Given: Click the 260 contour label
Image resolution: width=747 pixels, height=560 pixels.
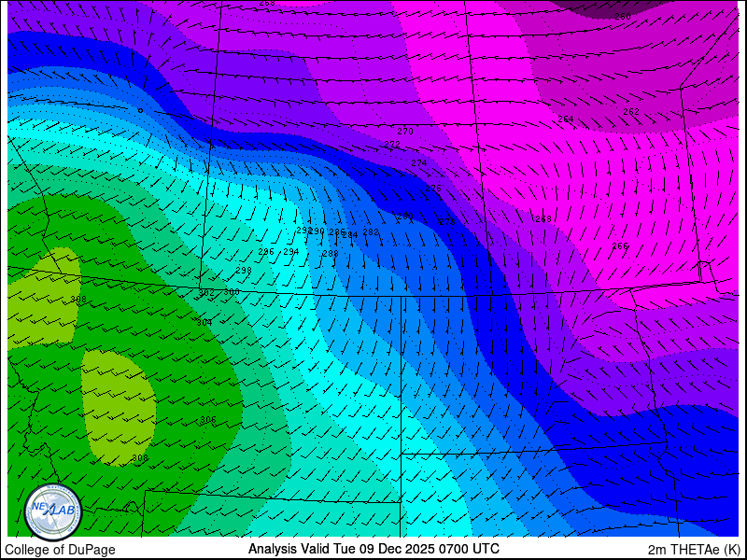Looking at the screenshot, I should 623,17.
